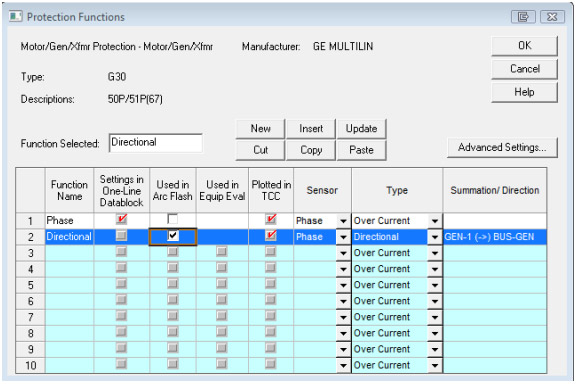Click the Update button
The image size is (579, 384).
tap(362, 129)
